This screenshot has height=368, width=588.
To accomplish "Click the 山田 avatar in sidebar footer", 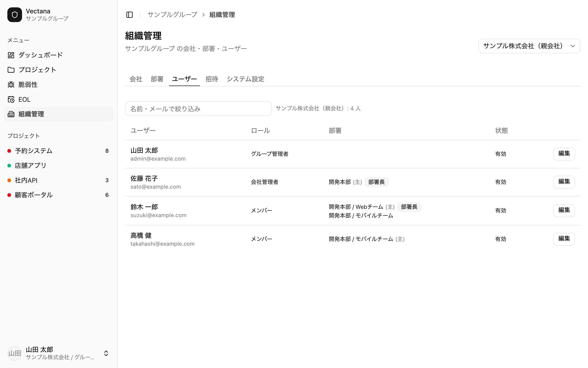I will [x=14, y=353].
